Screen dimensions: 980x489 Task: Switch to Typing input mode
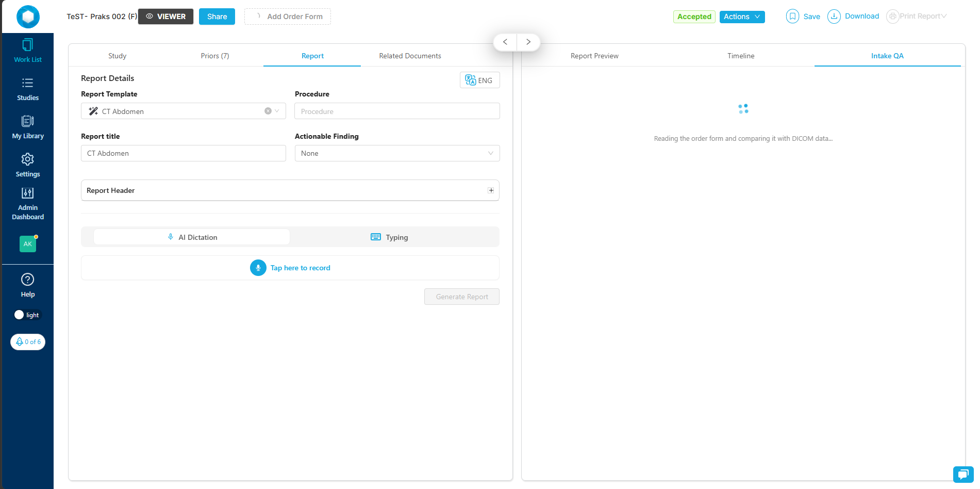coord(389,237)
